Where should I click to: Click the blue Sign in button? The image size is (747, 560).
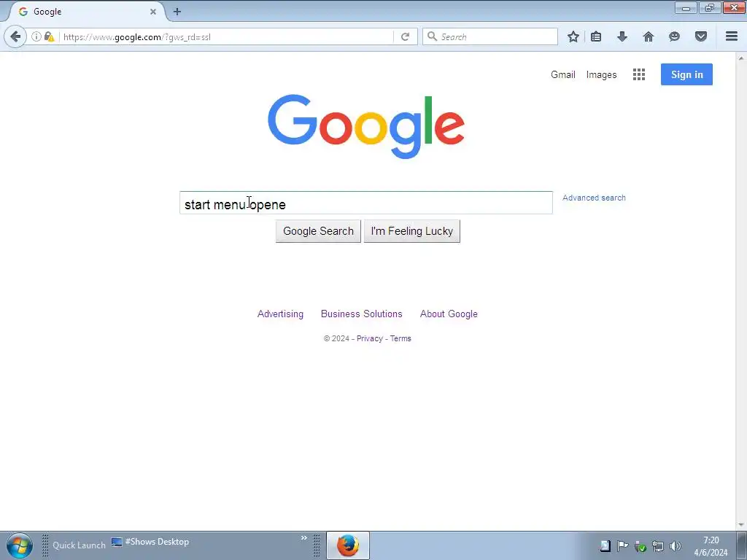pos(686,74)
